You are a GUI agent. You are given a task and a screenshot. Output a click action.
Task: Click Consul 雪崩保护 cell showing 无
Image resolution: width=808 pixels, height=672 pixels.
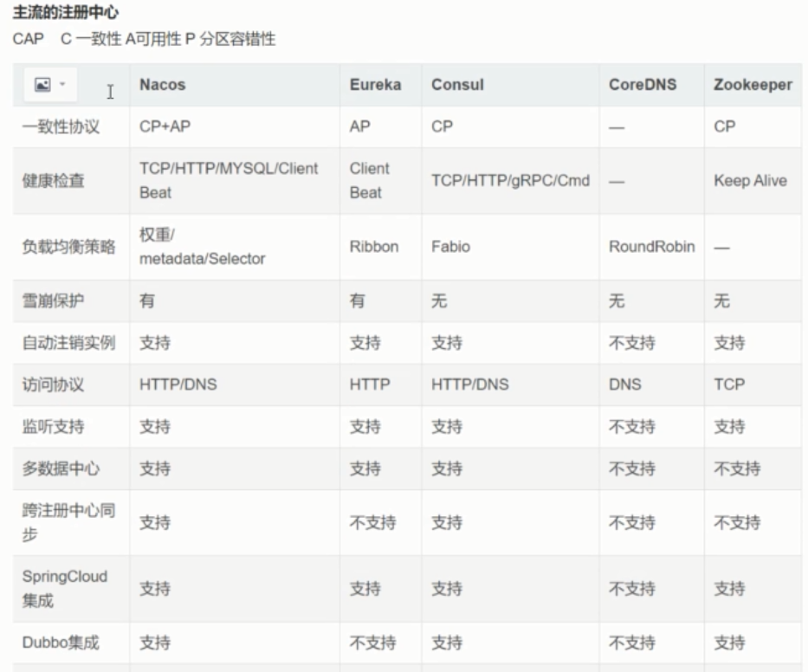(439, 301)
